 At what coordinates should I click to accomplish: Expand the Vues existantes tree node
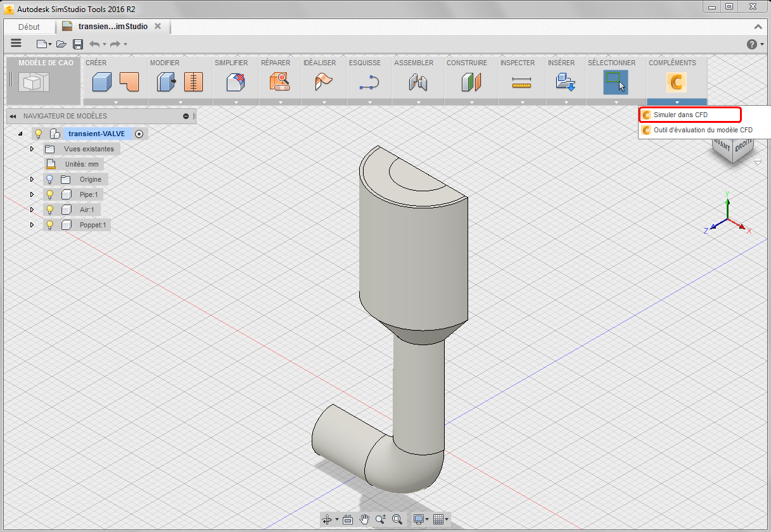32,149
